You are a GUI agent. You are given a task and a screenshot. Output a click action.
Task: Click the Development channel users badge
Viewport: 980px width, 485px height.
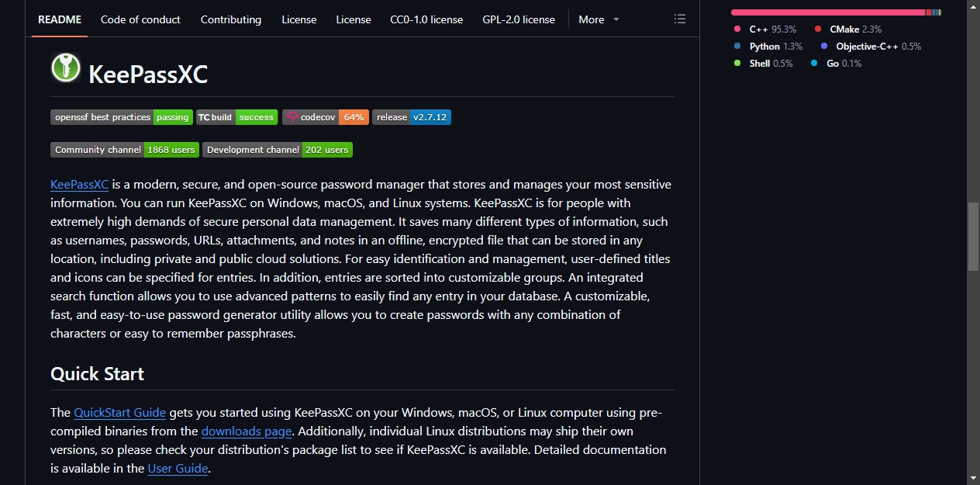point(278,150)
